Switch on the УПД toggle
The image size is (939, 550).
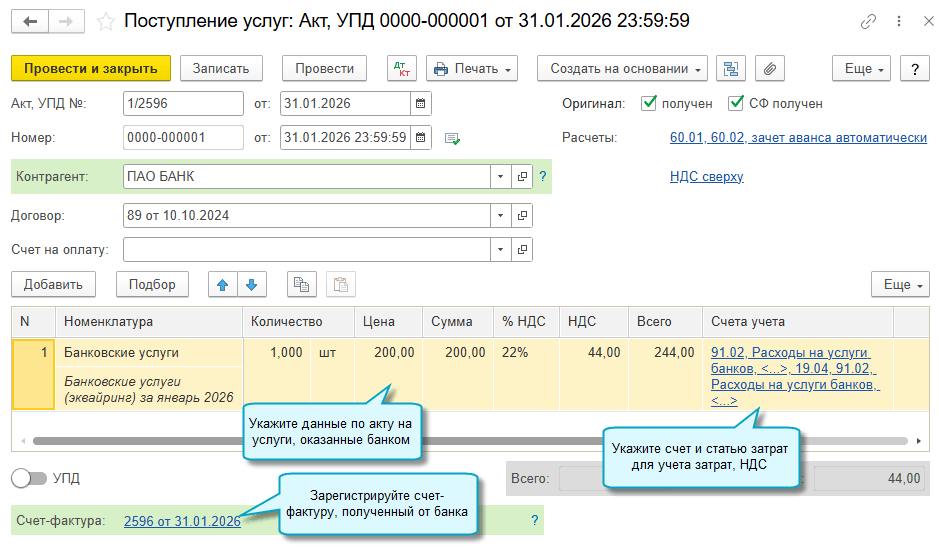pos(29,478)
